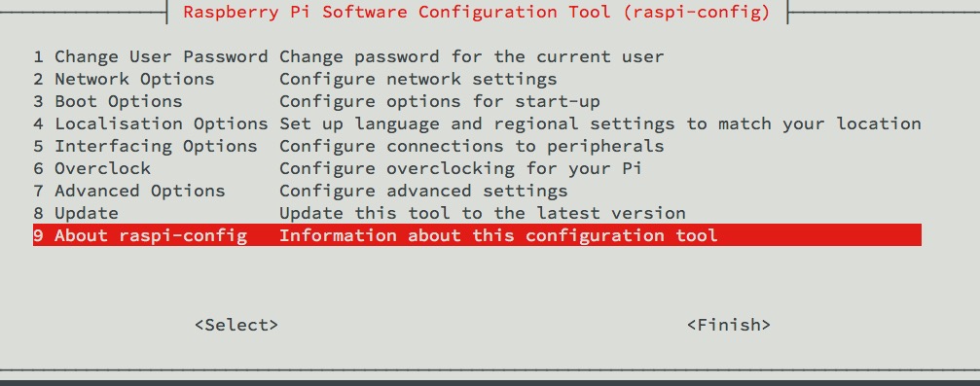
Task: Select Interfacing Options menu item
Action: tap(477, 146)
